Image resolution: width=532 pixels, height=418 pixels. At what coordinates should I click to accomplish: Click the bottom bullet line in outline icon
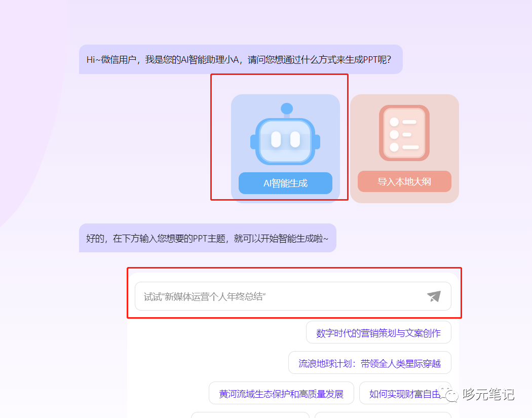click(410, 147)
